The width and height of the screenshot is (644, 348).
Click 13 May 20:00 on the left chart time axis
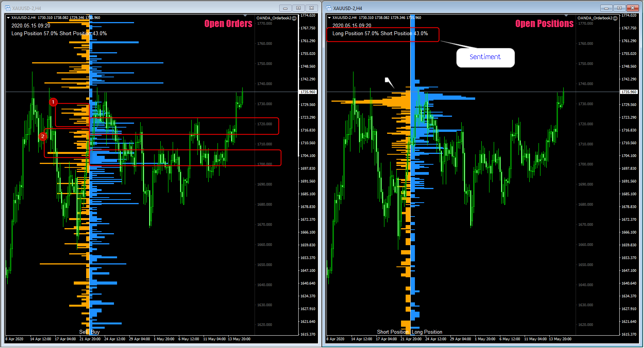coord(239,339)
